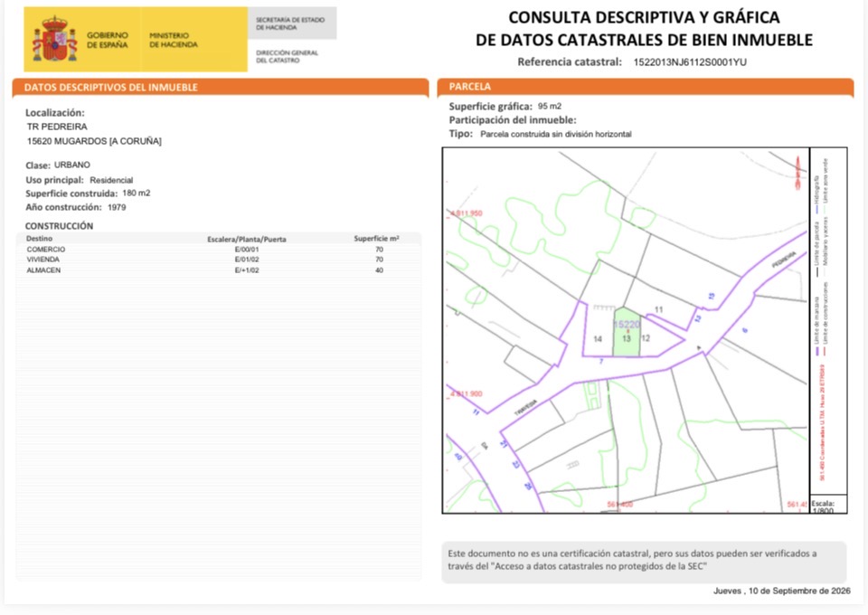This screenshot has width=868, height=615.
Task: Click the Spanish coat of arms emblem
Action: (54, 39)
